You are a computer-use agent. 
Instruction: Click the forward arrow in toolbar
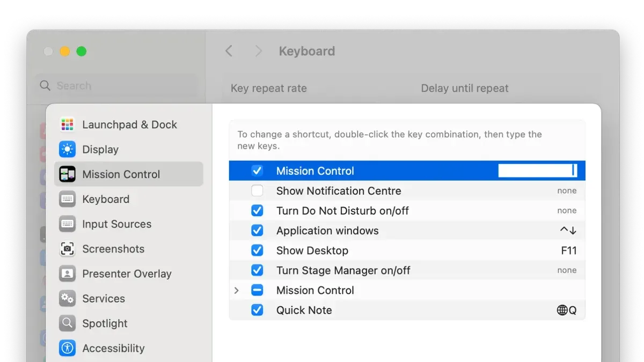click(259, 51)
